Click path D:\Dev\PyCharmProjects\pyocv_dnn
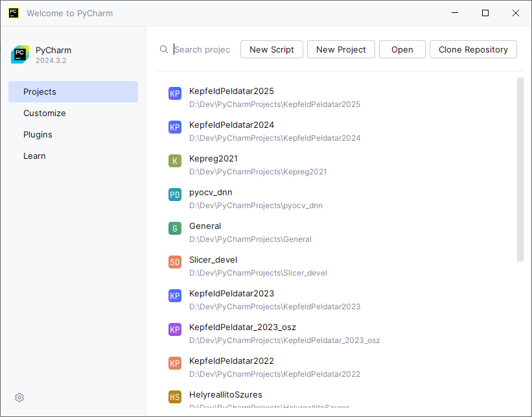The image size is (532, 417). 256,206
